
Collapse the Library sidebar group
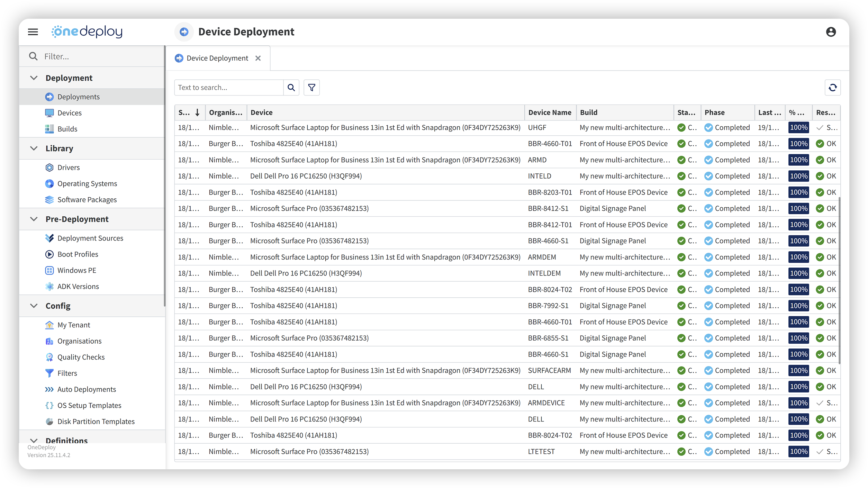click(x=34, y=148)
